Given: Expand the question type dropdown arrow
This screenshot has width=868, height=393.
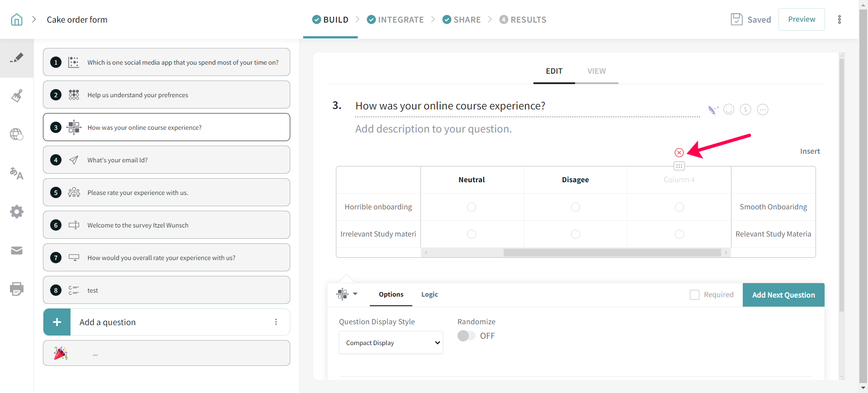Looking at the screenshot, I should click(x=355, y=294).
